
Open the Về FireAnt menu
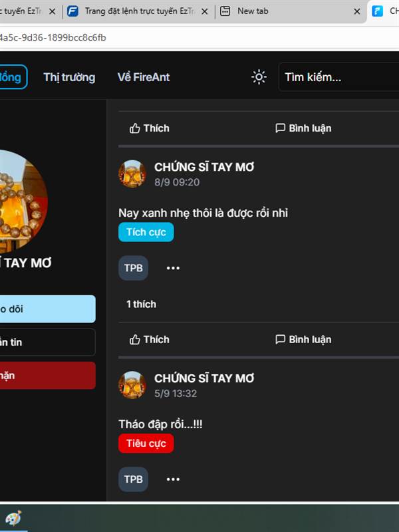[x=144, y=77]
